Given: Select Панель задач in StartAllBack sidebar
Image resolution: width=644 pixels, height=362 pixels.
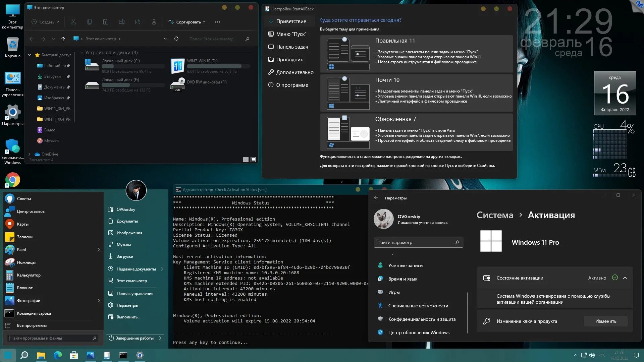Looking at the screenshot, I should 292,47.
